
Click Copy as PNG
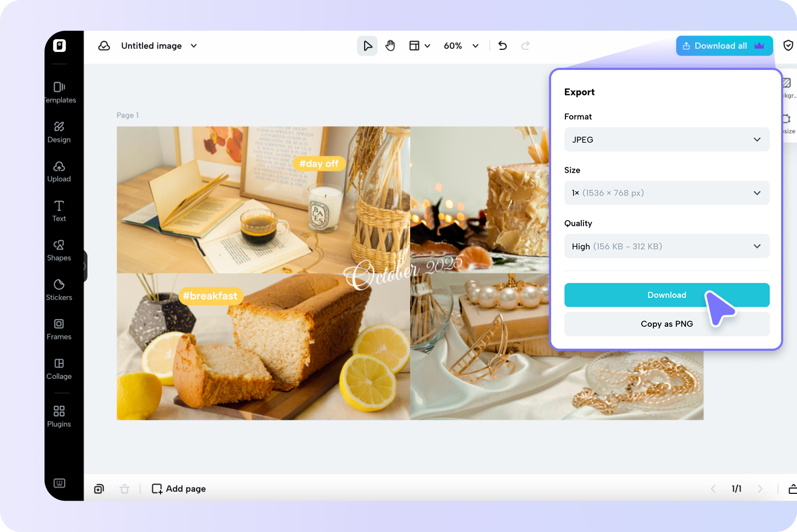click(667, 324)
